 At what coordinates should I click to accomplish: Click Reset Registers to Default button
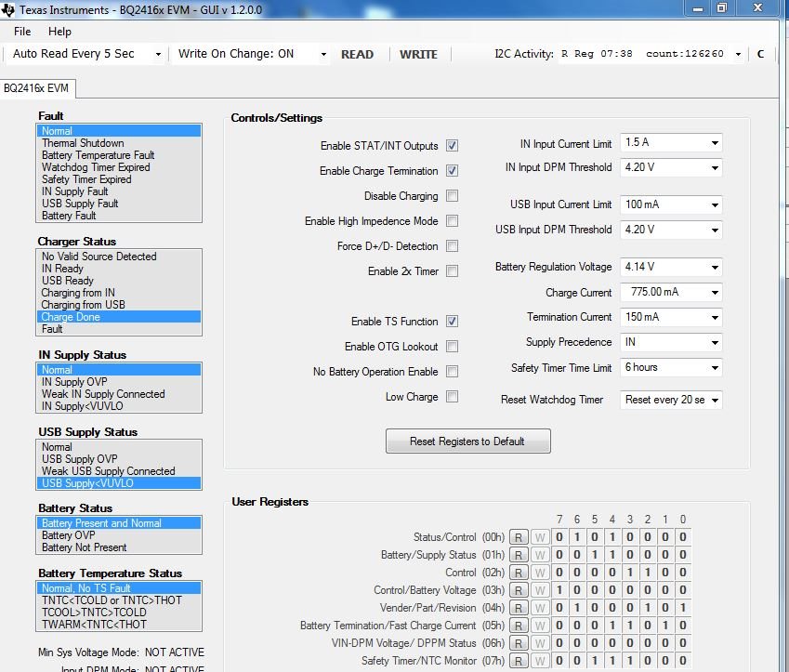[x=468, y=441]
